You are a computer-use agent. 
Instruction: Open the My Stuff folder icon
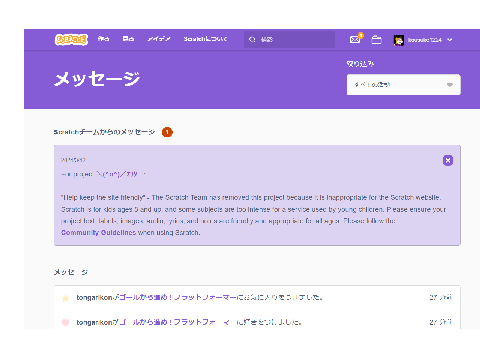pos(377,40)
